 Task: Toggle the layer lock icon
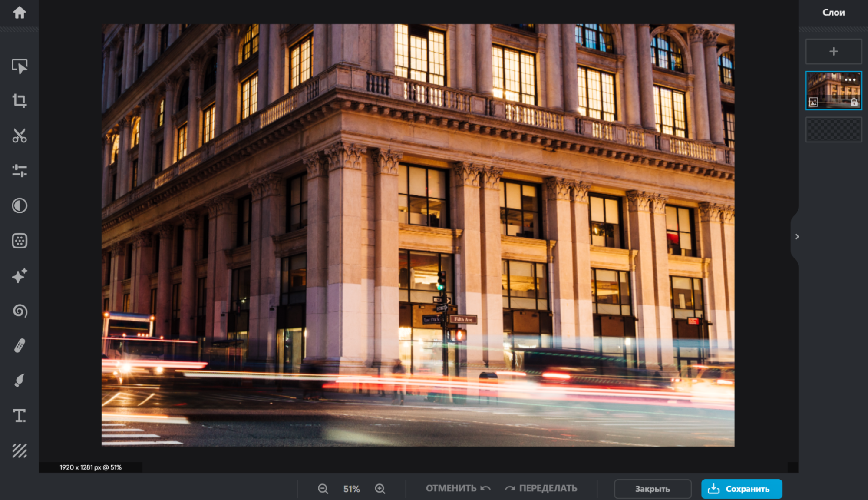point(854,103)
